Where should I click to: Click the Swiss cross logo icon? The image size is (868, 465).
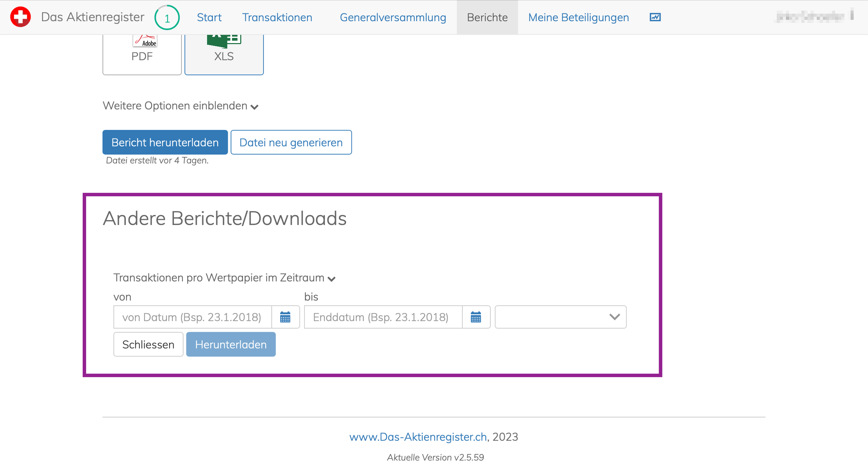coord(20,17)
